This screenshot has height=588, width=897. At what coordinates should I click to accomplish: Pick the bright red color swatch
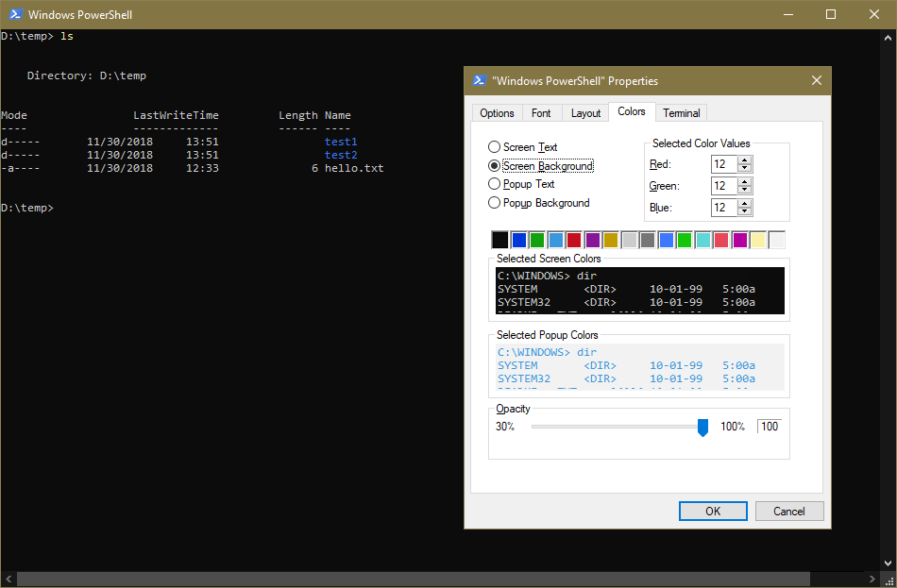[x=721, y=240]
